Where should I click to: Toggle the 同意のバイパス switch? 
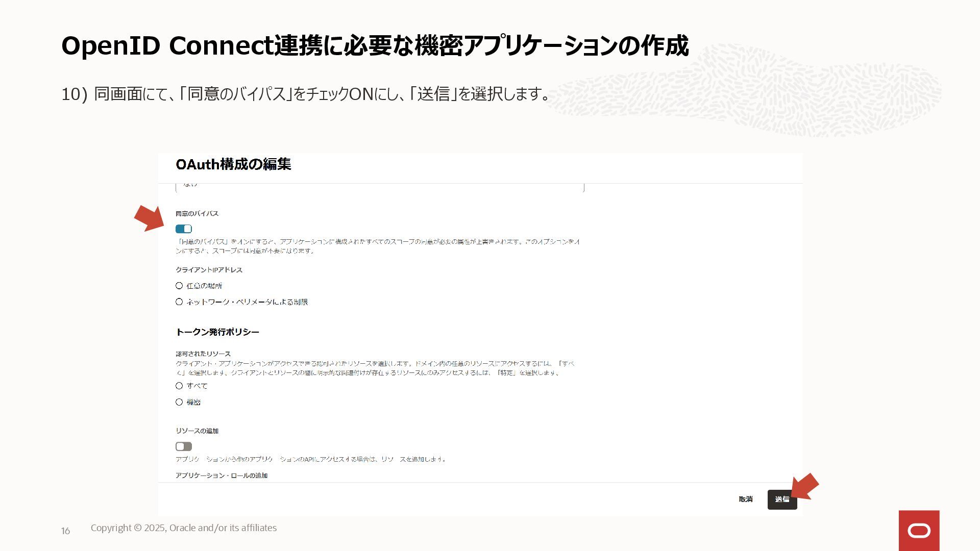(x=184, y=229)
